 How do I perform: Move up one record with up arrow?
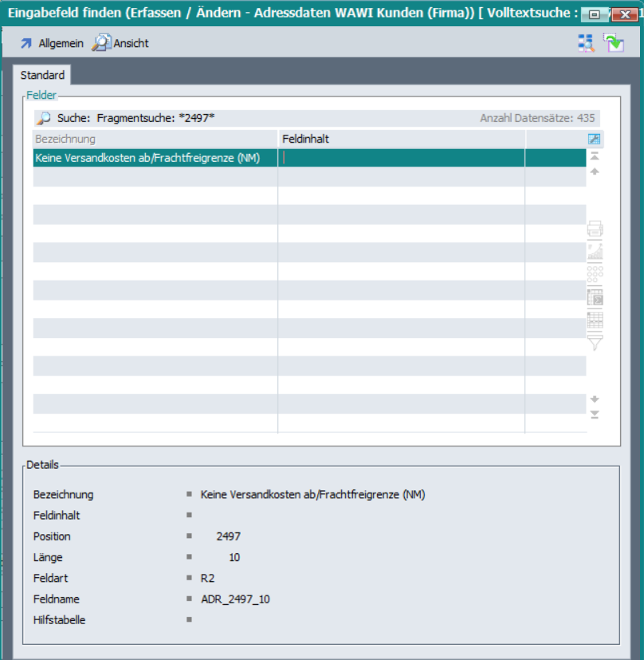click(x=594, y=171)
